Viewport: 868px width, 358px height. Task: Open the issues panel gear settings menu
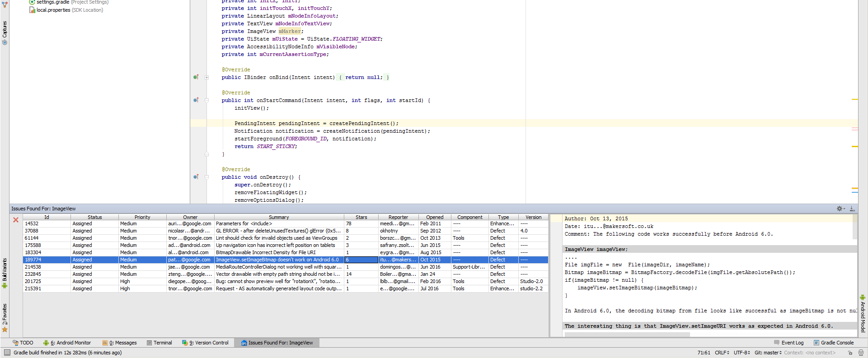coord(840,209)
